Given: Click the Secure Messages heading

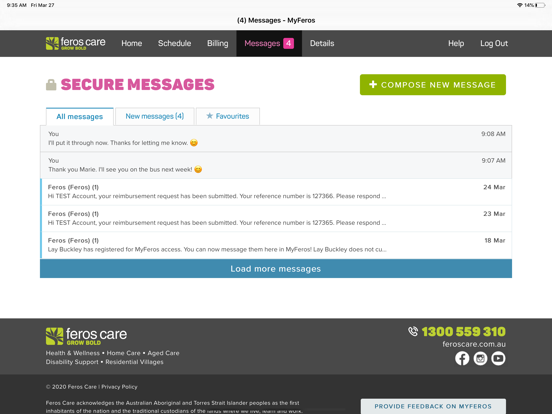Looking at the screenshot, I should (x=137, y=84).
